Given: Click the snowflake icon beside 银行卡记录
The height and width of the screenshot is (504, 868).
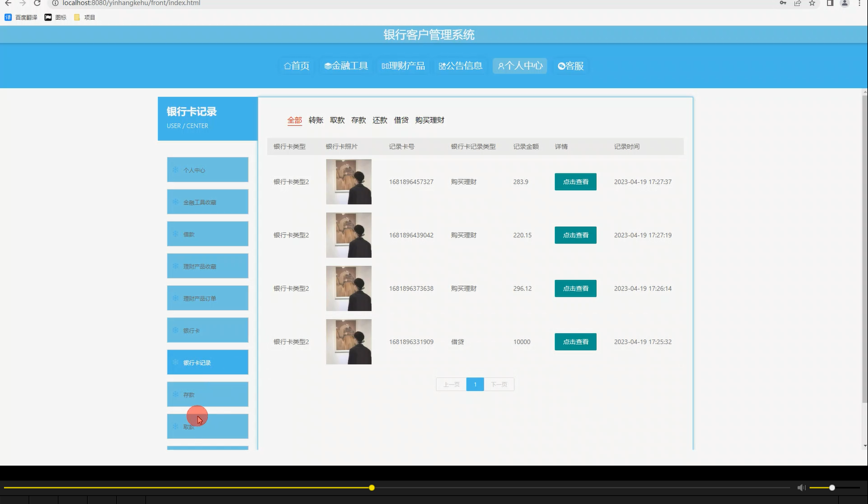Looking at the screenshot, I should coord(175,362).
